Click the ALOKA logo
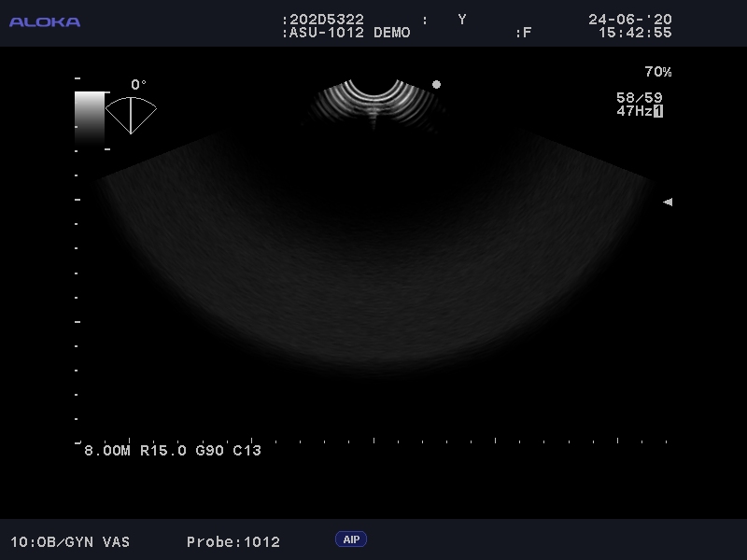Viewport: 747px width, 560px height. pyautogui.click(x=45, y=21)
